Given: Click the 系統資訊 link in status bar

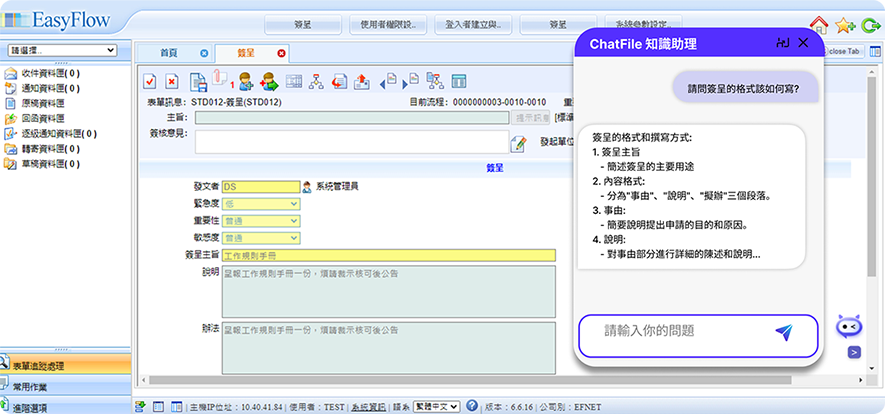Looking at the screenshot, I should (x=365, y=407).
